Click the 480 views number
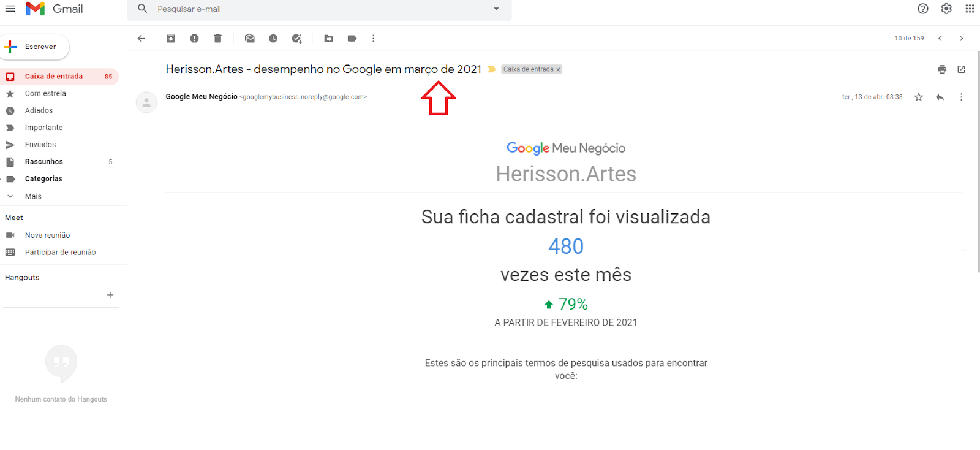The width and height of the screenshot is (980, 450). point(566,246)
